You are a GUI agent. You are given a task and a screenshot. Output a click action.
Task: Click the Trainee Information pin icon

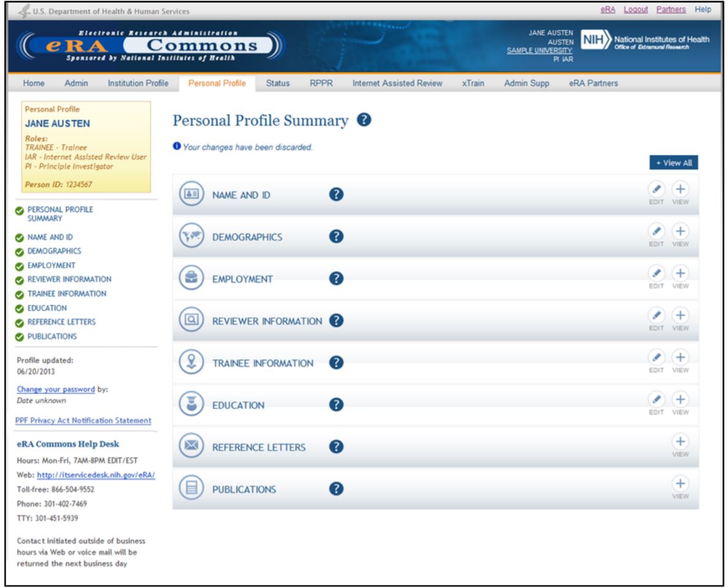click(x=191, y=362)
